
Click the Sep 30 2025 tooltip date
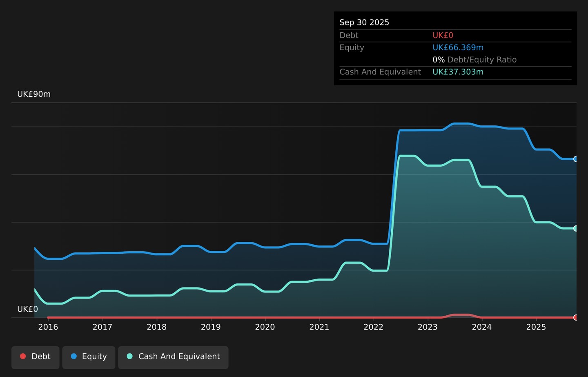pyautogui.click(x=364, y=22)
